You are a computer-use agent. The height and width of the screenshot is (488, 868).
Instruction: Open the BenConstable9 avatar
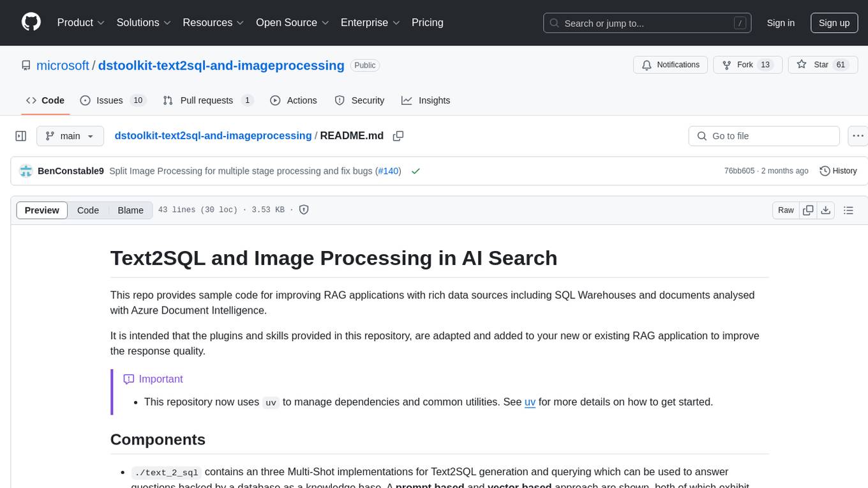26,171
